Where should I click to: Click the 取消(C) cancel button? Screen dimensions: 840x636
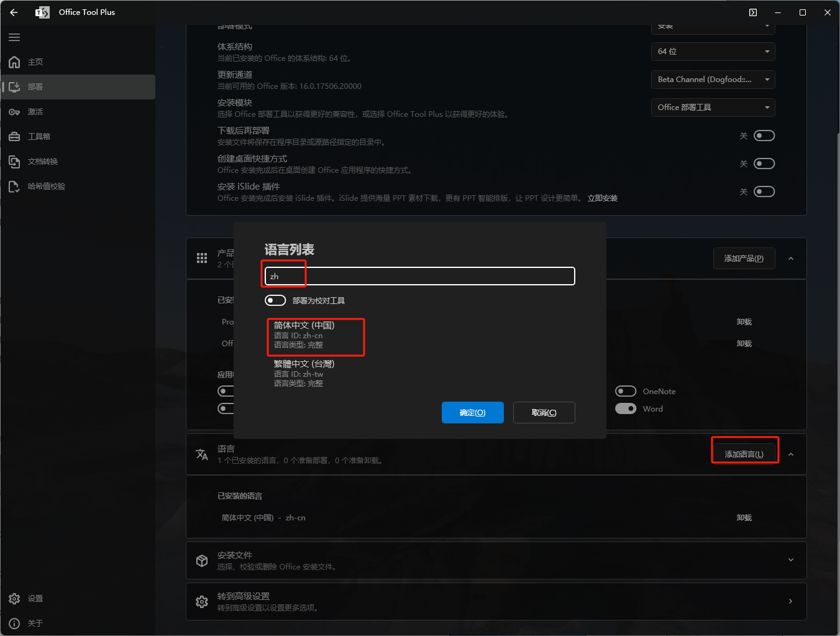tap(544, 412)
